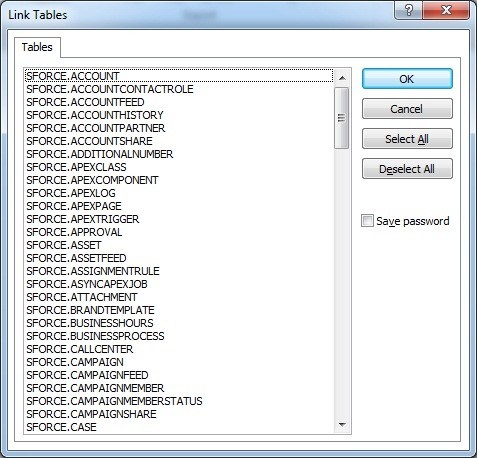Switch to the Tables tab
The image size is (477, 458).
click(x=37, y=47)
